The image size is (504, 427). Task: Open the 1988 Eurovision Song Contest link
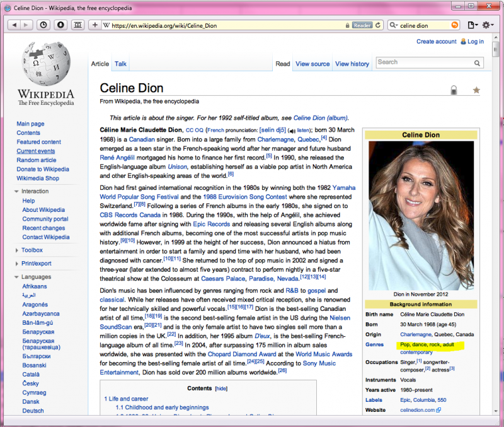click(x=245, y=197)
